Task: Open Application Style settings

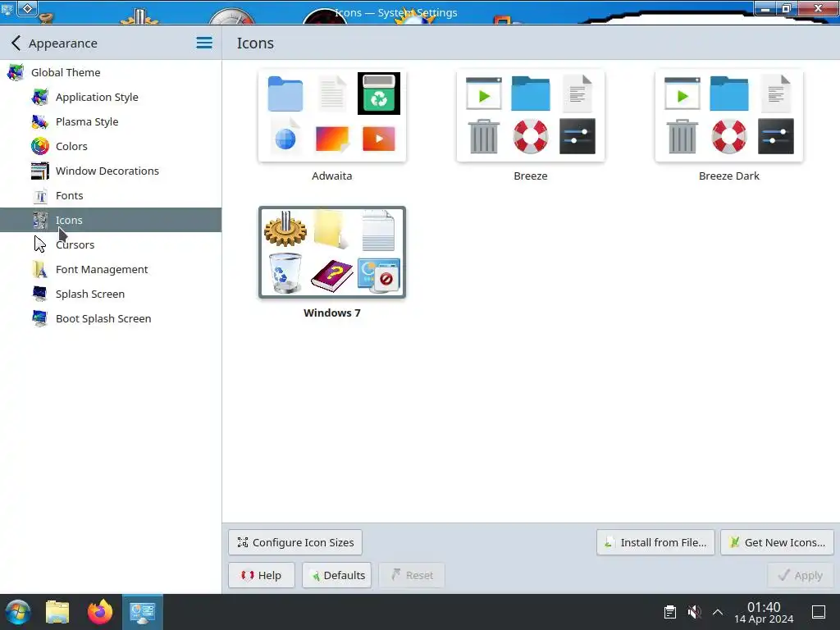Action: pyautogui.click(x=111, y=97)
